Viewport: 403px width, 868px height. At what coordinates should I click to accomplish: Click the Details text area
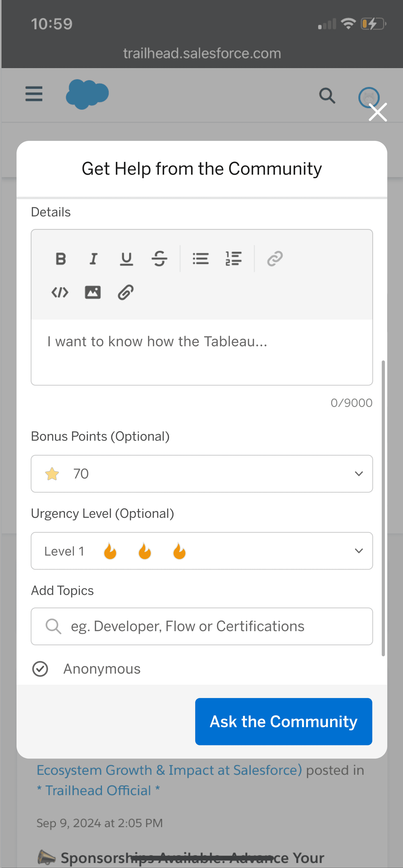pos(202,352)
